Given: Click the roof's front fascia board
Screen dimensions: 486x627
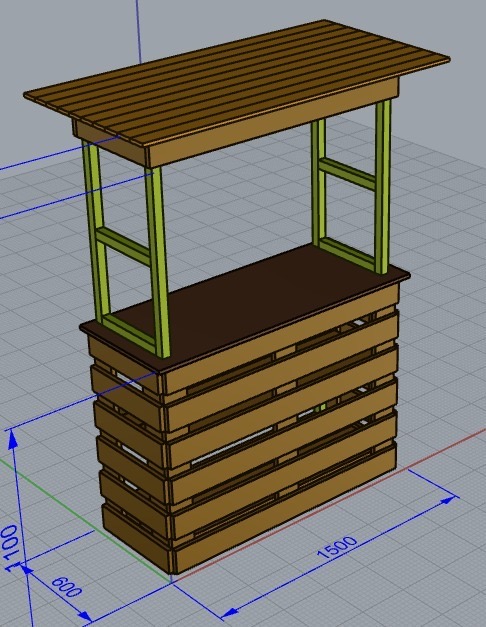Looking at the screenshot, I should click(x=273, y=123).
